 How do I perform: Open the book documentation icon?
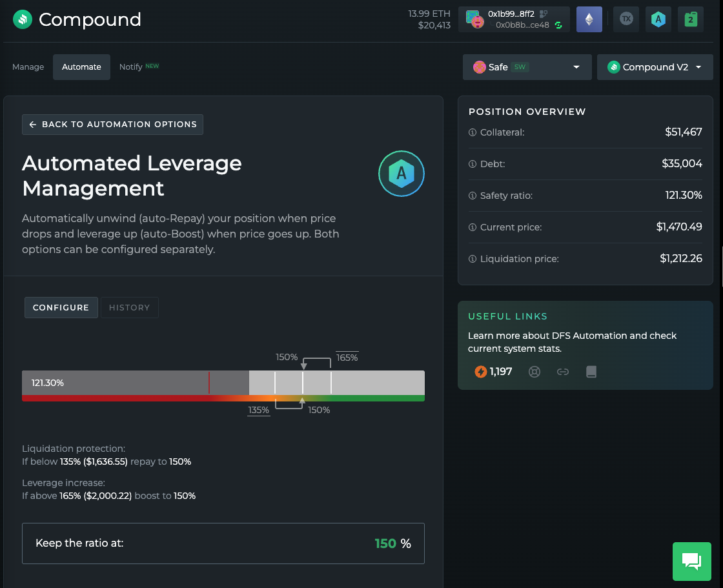591,372
